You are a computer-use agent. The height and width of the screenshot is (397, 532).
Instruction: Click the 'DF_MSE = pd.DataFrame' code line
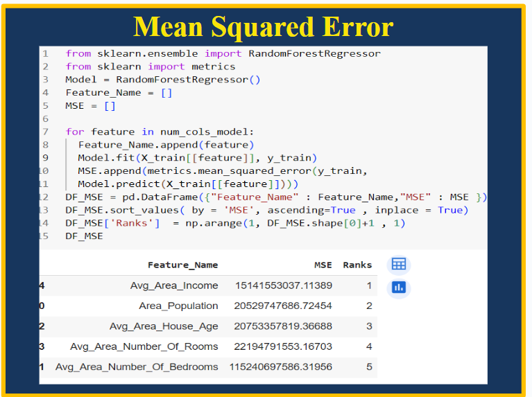276,197
